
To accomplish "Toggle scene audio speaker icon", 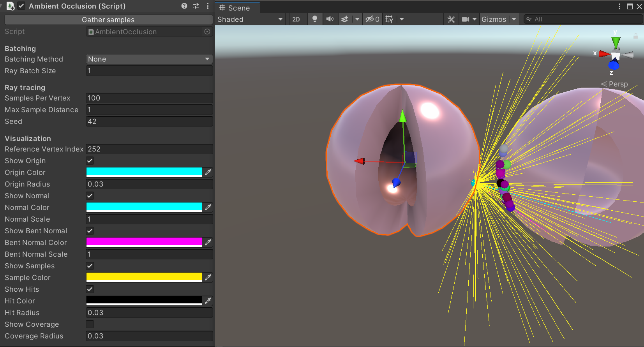I will (x=330, y=19).
